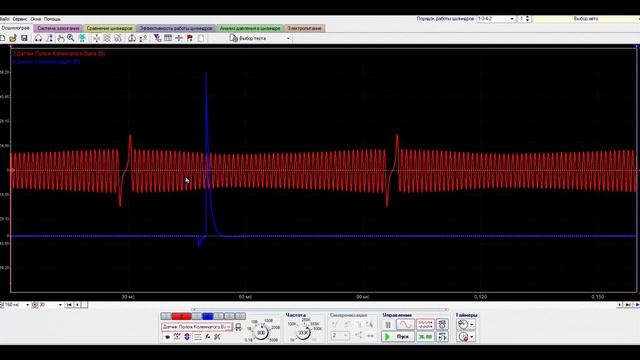Viewport: 640px width, 360px height.
Task: Jump to the first frame with the rewind button
Action: click(69, 305)
